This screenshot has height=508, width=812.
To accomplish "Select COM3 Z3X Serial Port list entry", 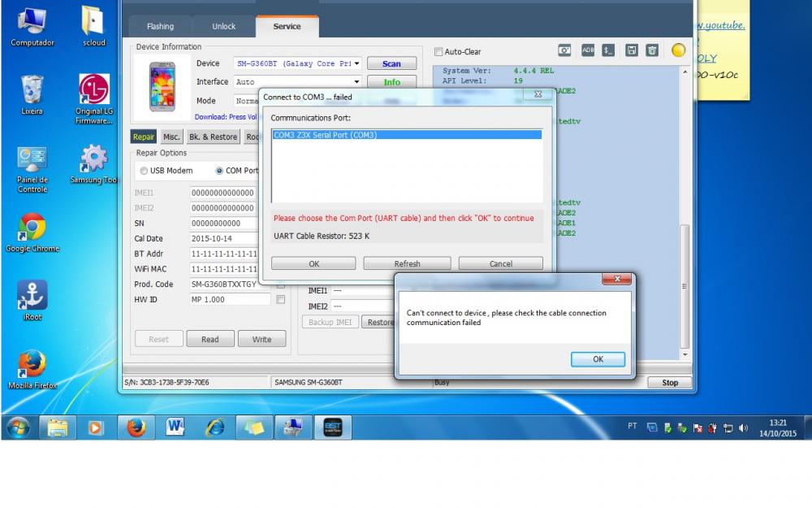I will [x=407, y=135].
